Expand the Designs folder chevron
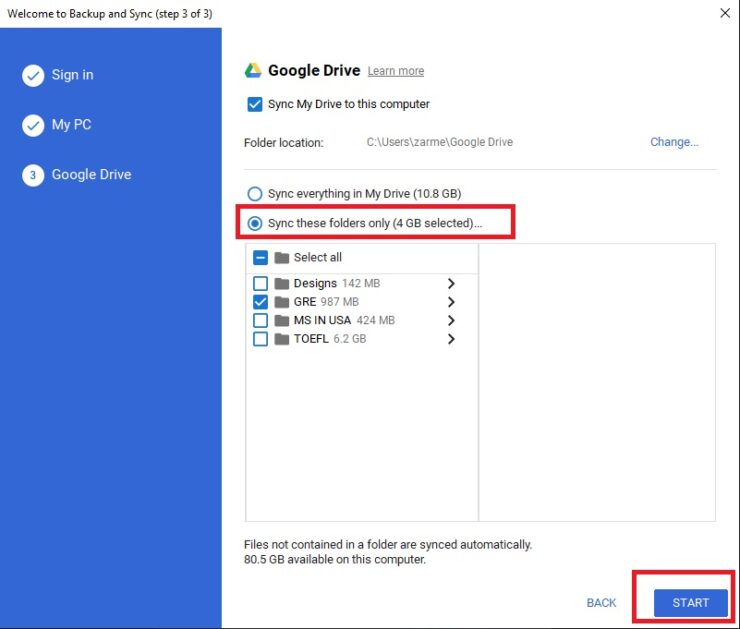 click(x=451, y=284)
